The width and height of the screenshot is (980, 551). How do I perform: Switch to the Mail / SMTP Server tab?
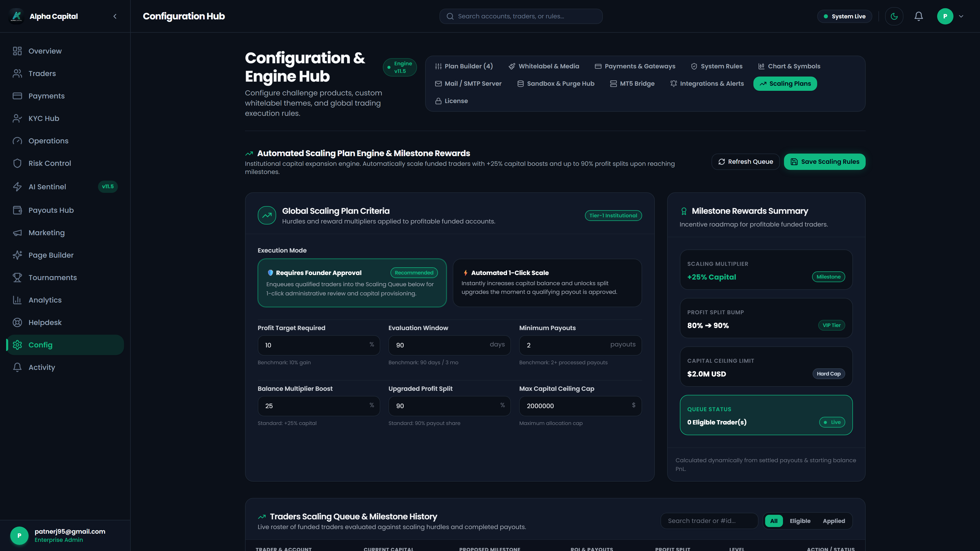click(x=468, y=84)
